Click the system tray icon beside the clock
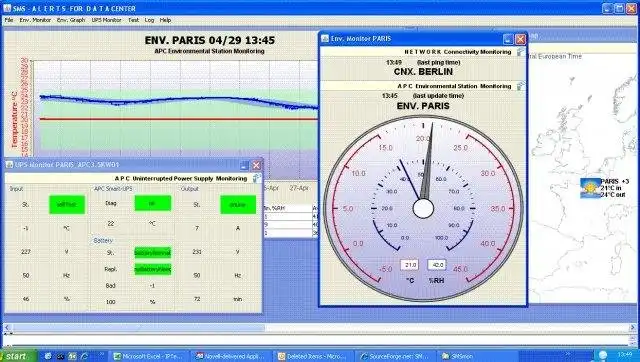The width and height of the screenshot is (640, 362). (x=603, y=355)
